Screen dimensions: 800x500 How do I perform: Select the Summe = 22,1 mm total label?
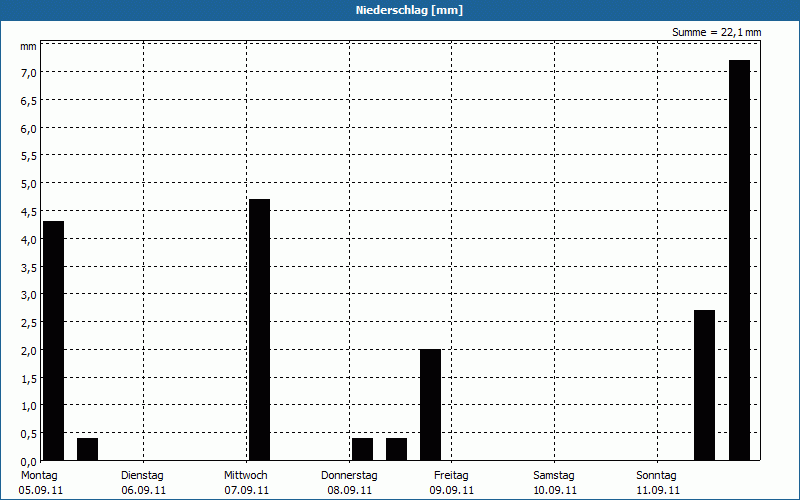(x=716, y=32)
